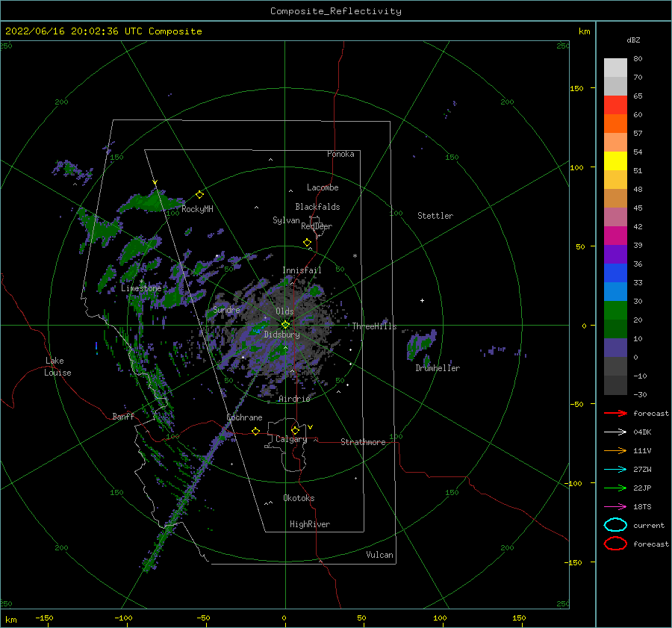This screenshot has height=628, width=672.
Task: Click the 04DK legend label
Action: [642, 432]
